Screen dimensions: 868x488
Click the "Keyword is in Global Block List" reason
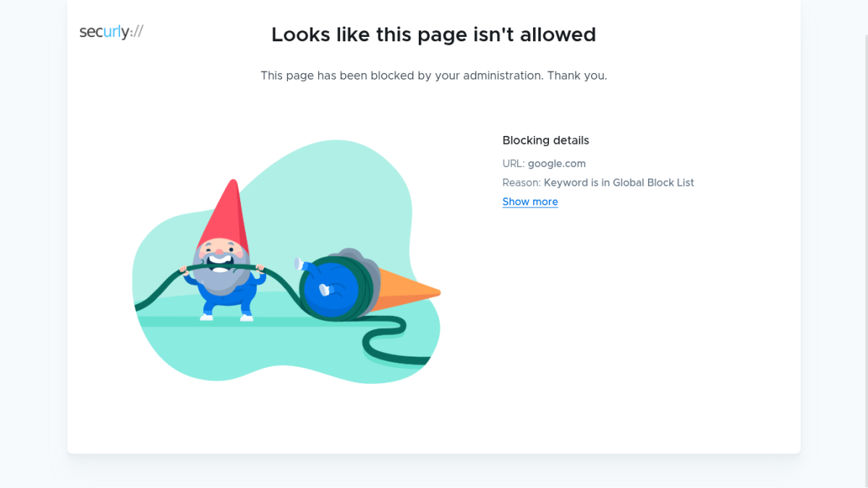[619, 183]
